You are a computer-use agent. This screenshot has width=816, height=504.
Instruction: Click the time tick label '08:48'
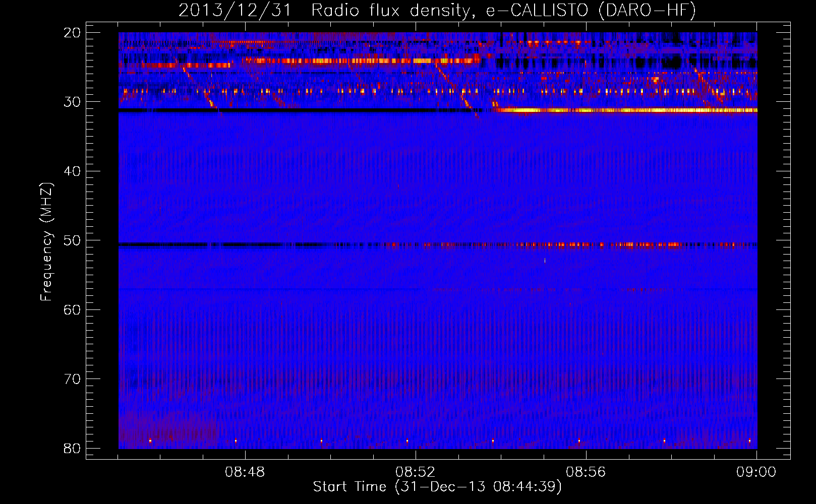coord(245,472)
